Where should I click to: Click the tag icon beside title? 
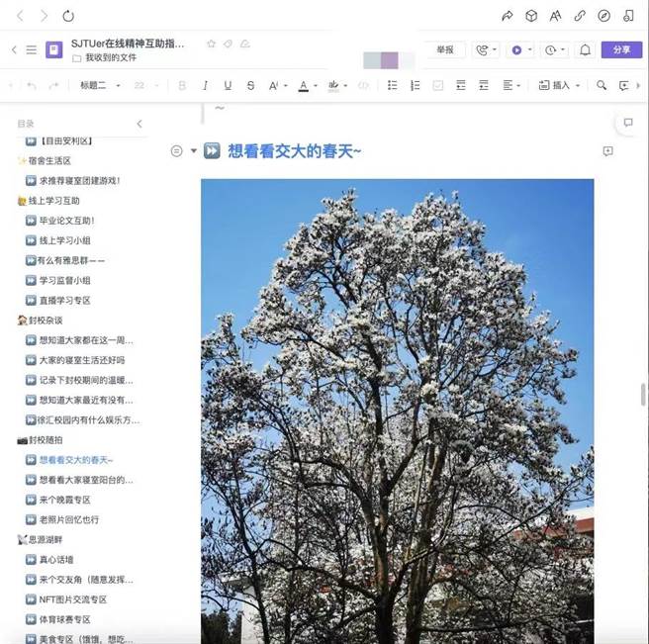click(229, 44)
